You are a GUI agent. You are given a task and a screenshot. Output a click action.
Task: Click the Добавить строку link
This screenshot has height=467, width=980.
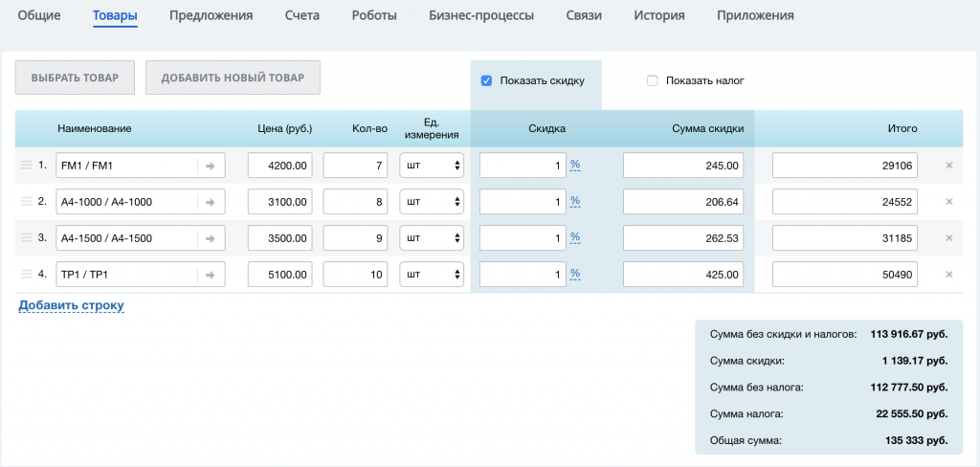(x=71, y=305)
